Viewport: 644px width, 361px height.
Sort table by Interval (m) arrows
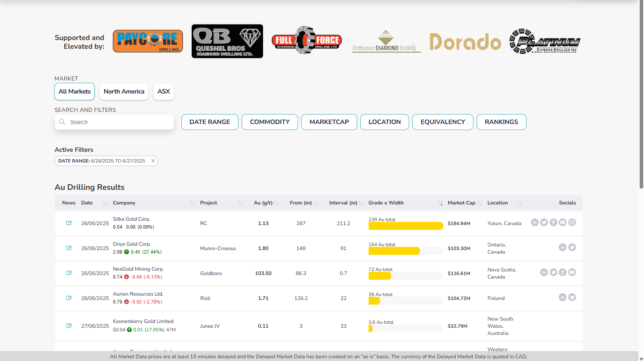361,203
